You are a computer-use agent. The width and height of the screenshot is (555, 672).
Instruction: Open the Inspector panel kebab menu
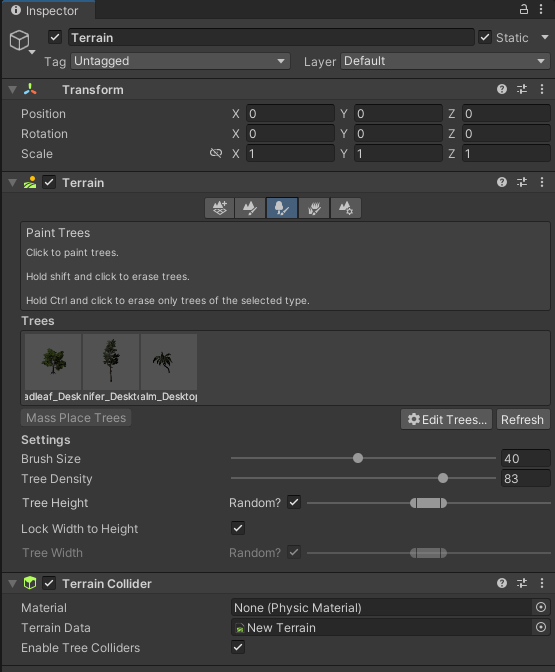point(541,9)
